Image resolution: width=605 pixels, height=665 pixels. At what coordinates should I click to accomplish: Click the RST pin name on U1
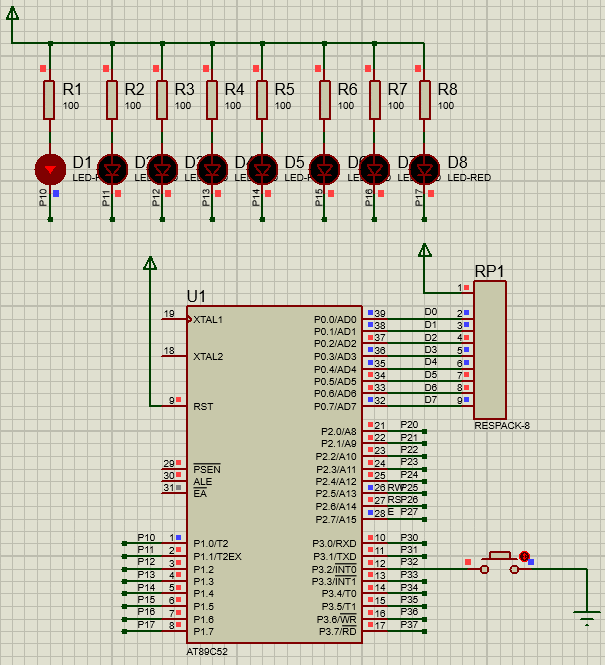coord(203,406)
